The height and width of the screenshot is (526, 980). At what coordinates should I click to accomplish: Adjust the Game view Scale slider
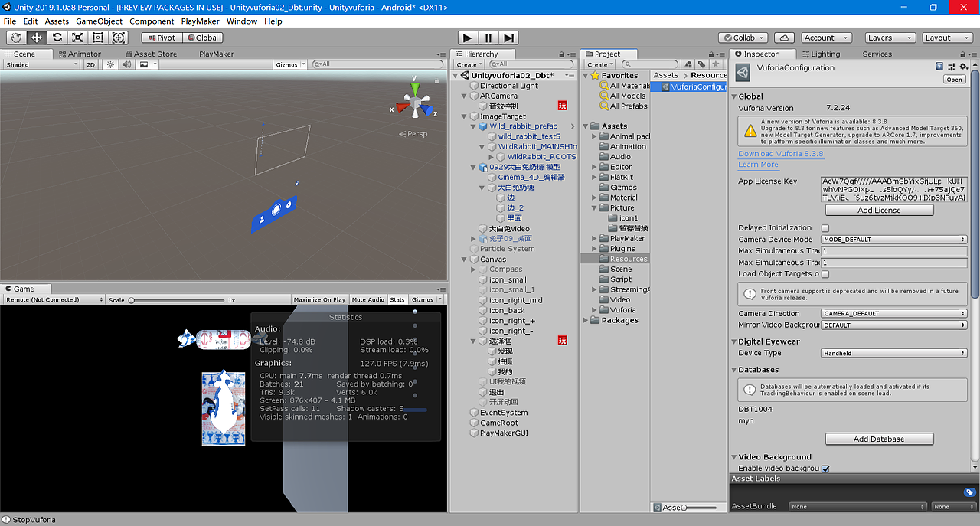[177, 300]
